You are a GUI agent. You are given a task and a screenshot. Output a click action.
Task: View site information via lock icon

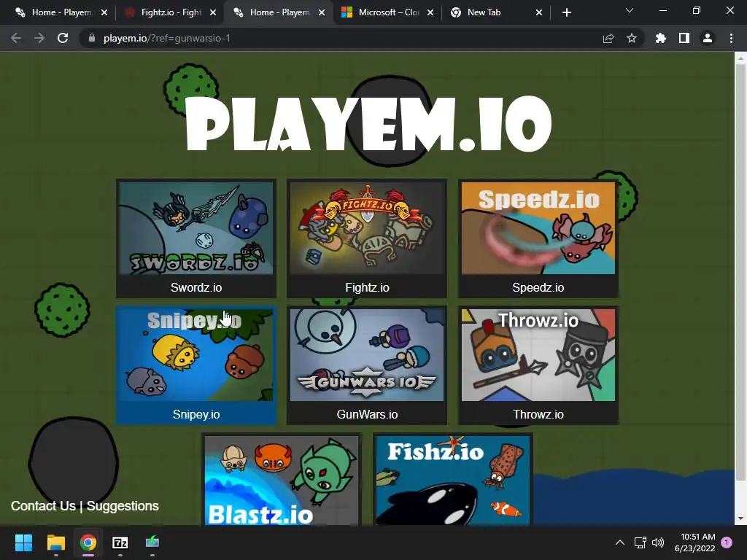click(x=92, y=38)
